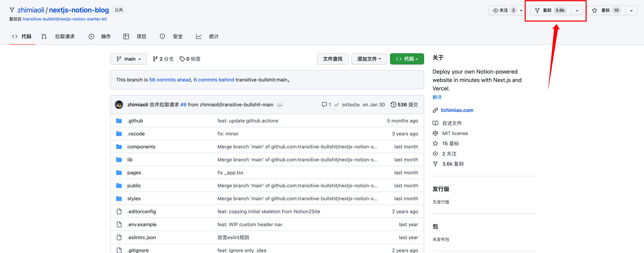Open the main branch dropdown
644x253 pixels.
128,59
